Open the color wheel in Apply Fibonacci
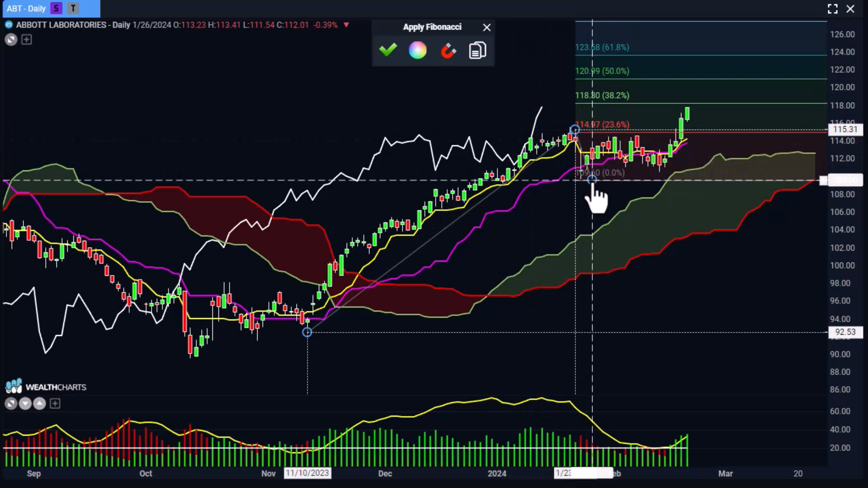 (418, 50)
